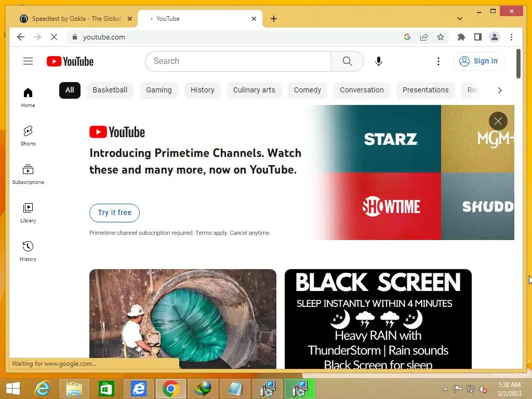Filter by the Presentations chip
532x399 pixels.
point(425,90)
